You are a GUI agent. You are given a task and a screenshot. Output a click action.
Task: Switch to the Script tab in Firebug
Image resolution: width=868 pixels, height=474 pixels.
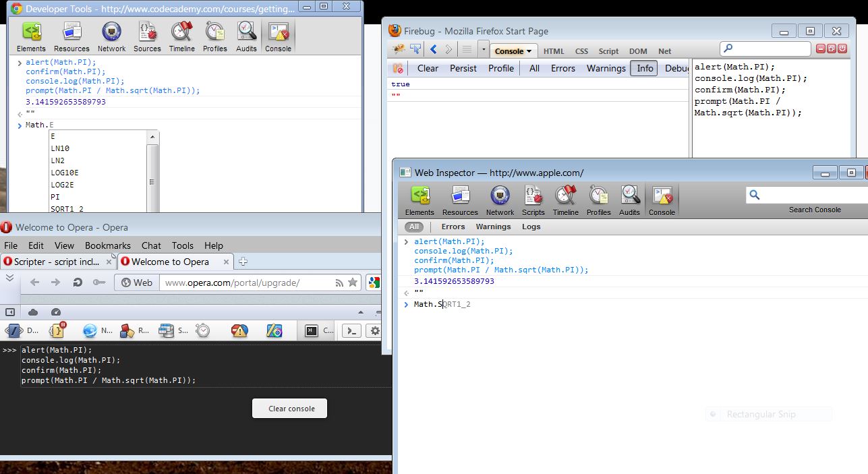pyautogui.click(x=608, y=51)
